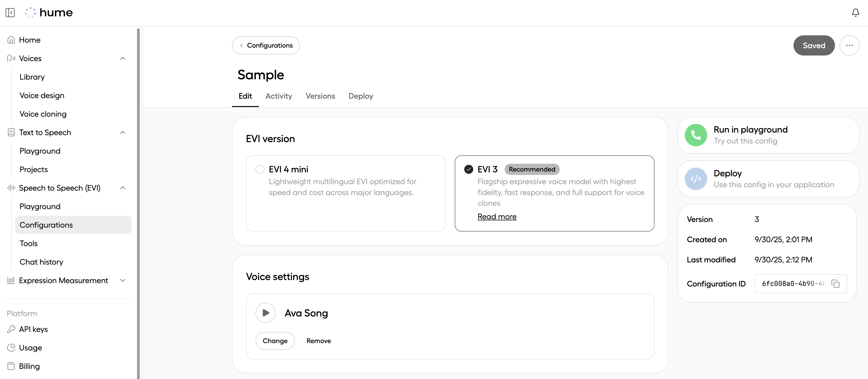Click the blue Deploy code icon
This screenshot has width=868, height=379.
tap(695, 179)
